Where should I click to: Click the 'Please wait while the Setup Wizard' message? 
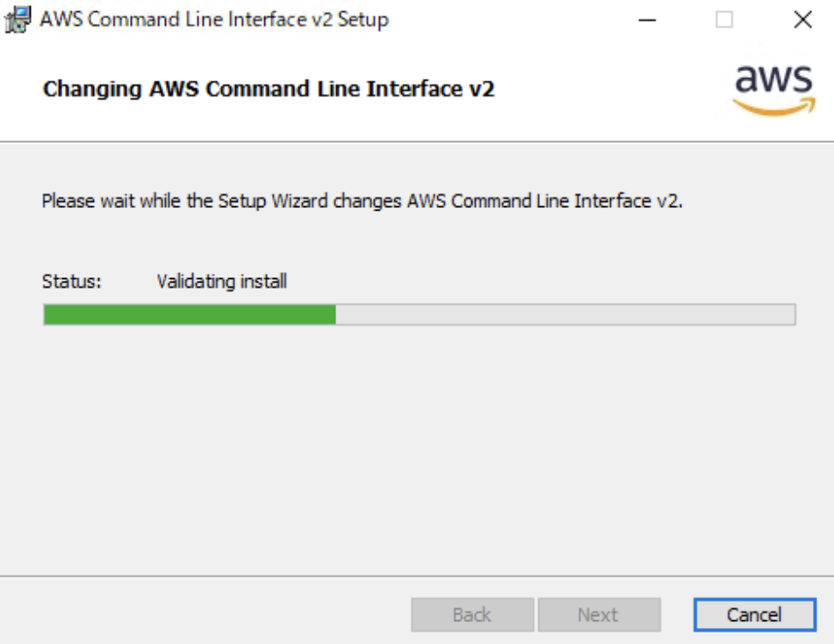click(362, 201)
